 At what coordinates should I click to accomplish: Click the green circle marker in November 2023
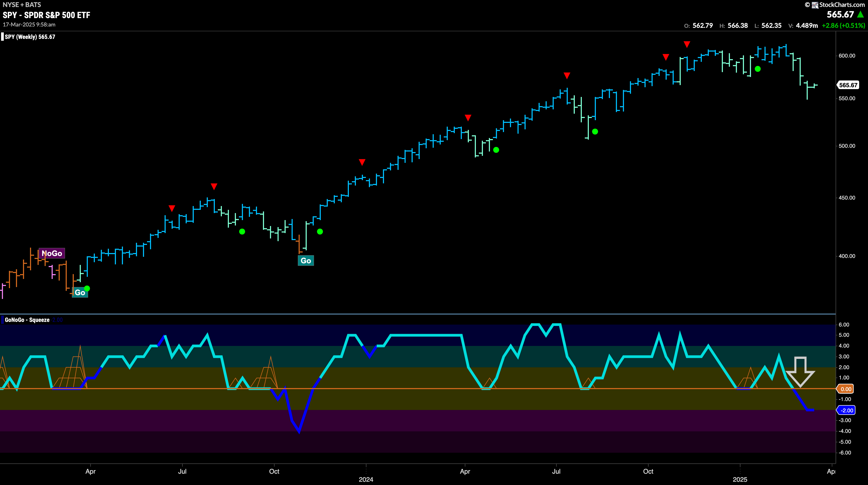(x=320, y=231)
